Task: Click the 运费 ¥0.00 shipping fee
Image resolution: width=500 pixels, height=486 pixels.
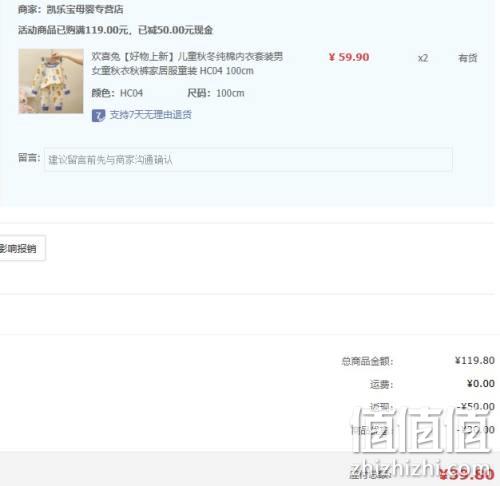Action: click(480, 384)
